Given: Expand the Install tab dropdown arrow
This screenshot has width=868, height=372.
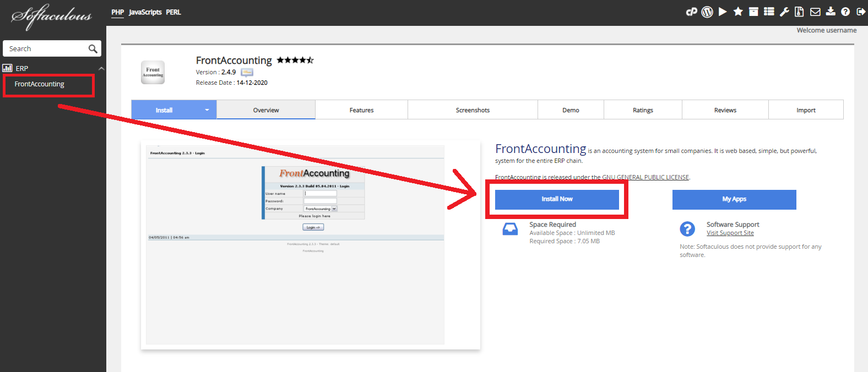Looking at the screenshot, I should 207,110.
